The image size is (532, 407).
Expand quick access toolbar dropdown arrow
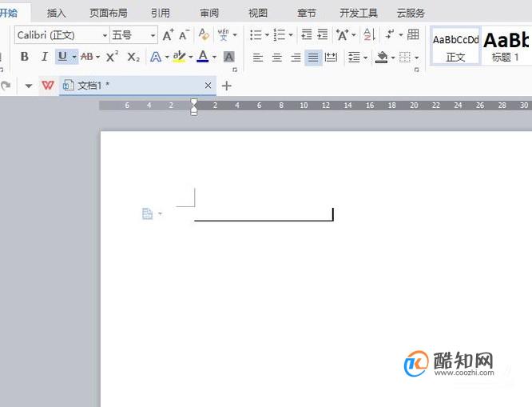[29, 86]
